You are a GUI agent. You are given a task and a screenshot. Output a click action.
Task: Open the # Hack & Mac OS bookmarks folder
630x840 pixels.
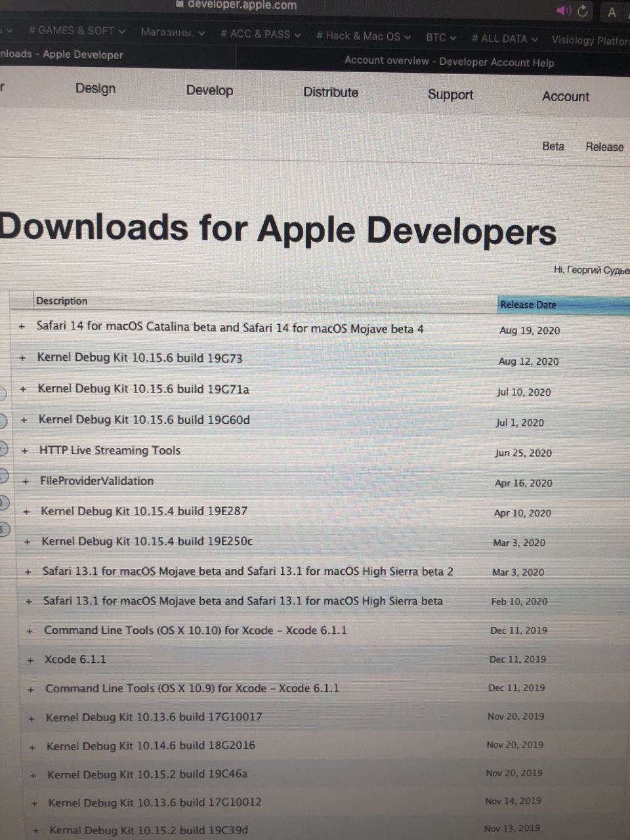[363, 36]
